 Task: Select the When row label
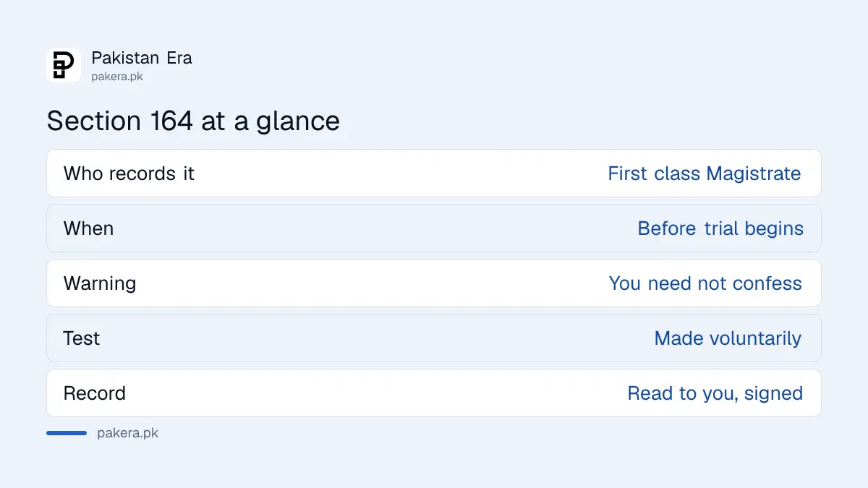pyautogui.click(x=88, y=228)
